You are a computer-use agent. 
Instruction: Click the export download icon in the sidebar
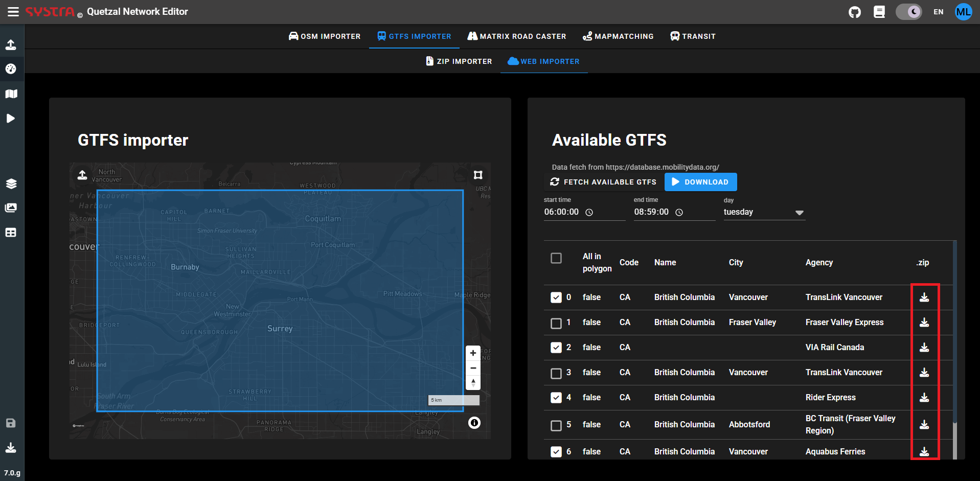(11, 448)
